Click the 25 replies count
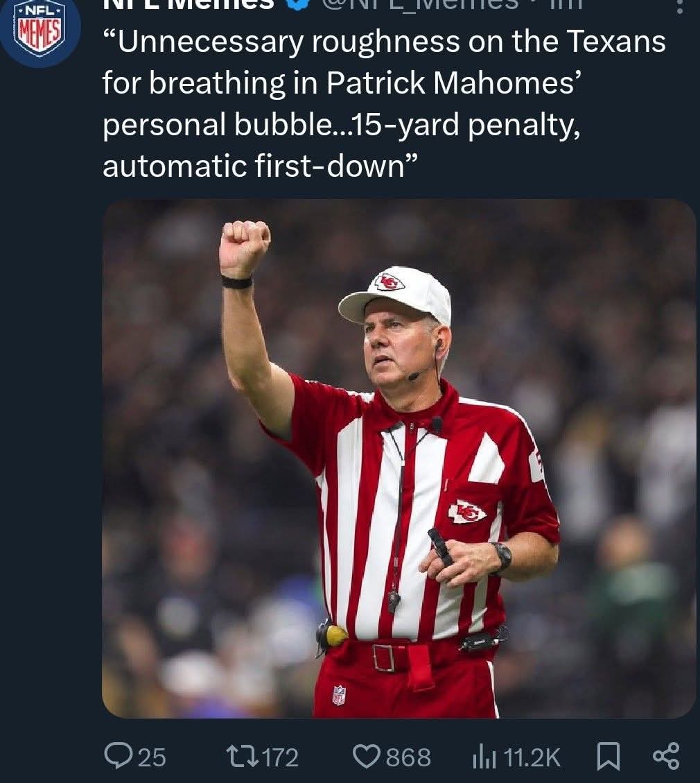Viewport: 700px width, 783px height. (x=152, y=757)
